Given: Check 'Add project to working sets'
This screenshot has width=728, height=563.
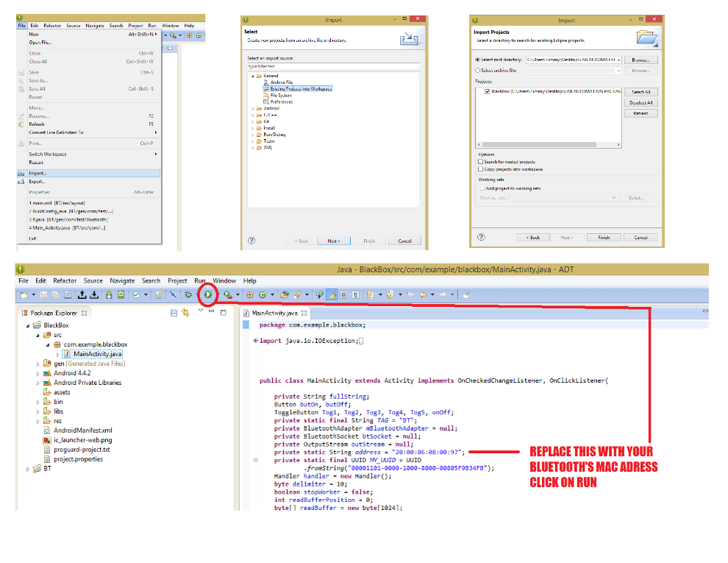Looking at the screenshot, I should [482, 188].
